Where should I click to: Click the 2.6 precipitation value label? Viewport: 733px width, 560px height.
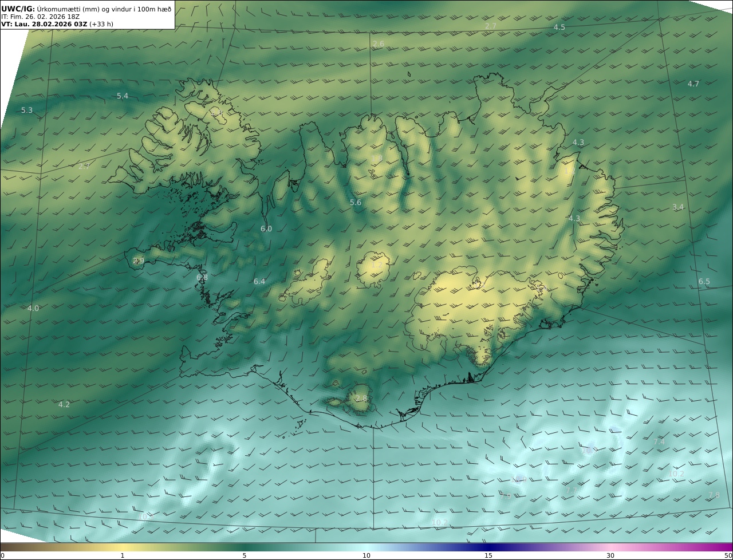[378, 44]
